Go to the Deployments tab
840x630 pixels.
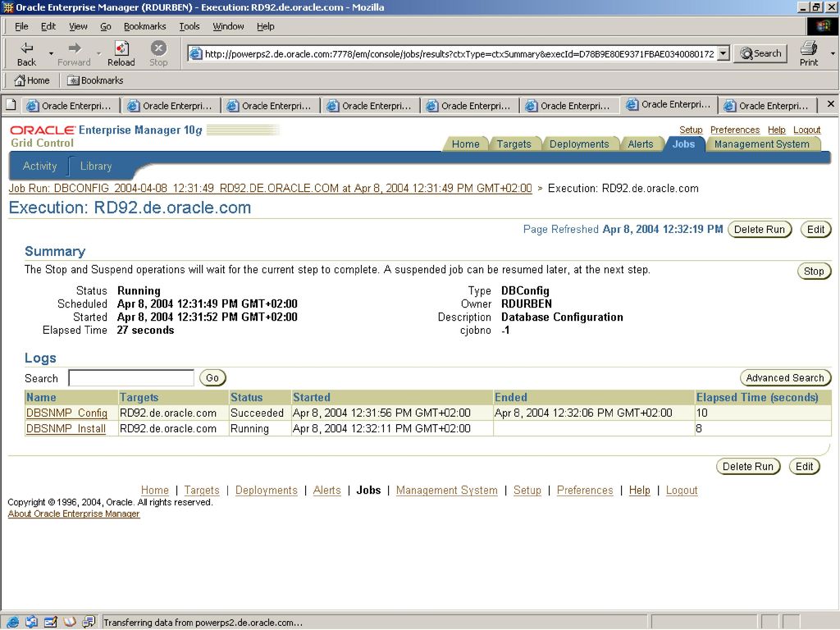coord(579,144)
